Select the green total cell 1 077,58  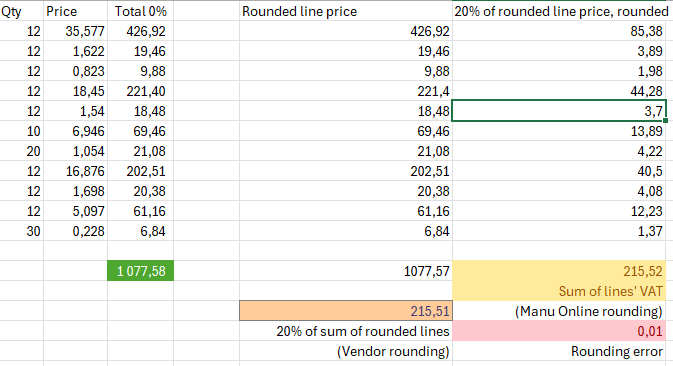[140, 271]
